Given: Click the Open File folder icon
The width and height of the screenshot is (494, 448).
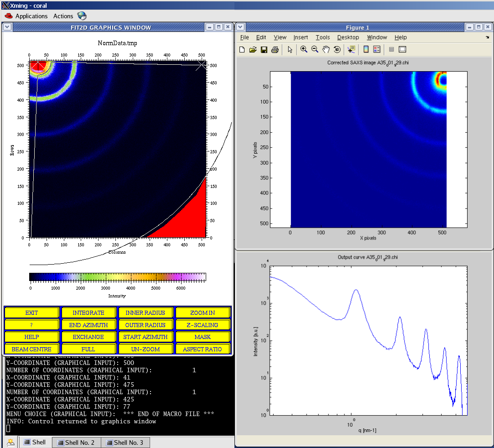Looking at the screenshot, I should (x=253, y=50).
